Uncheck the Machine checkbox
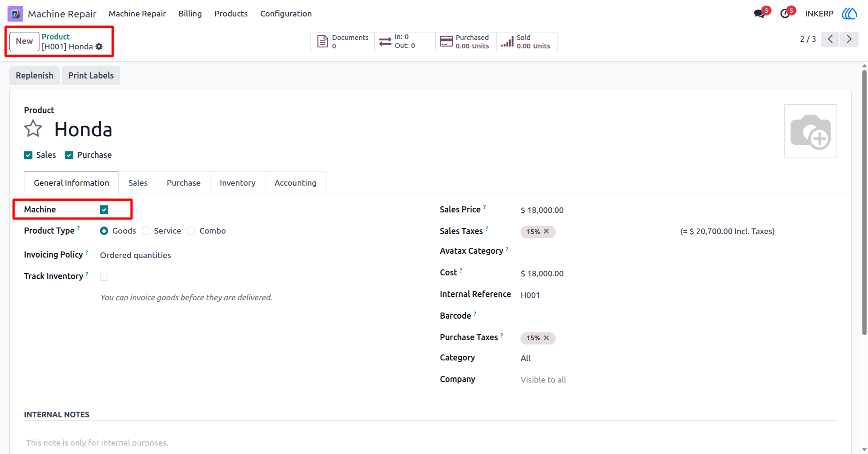This screenshot has height=454, width=868. (x=104, y=210)
